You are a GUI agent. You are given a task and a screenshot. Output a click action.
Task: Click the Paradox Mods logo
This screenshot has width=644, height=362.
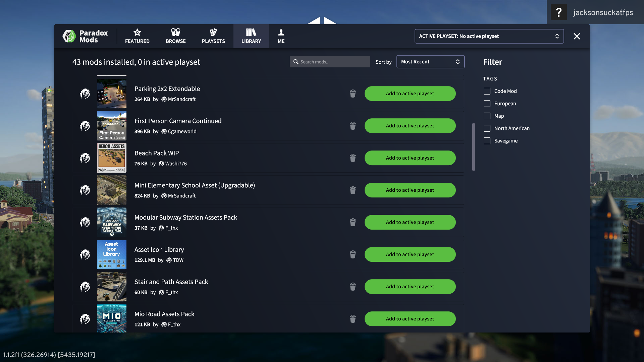[85, 36]
